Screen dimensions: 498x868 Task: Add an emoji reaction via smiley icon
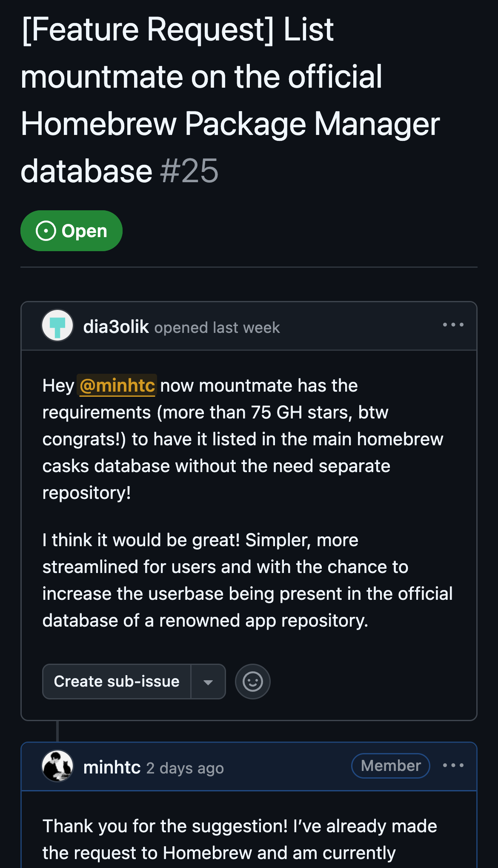tap(252, 682)
